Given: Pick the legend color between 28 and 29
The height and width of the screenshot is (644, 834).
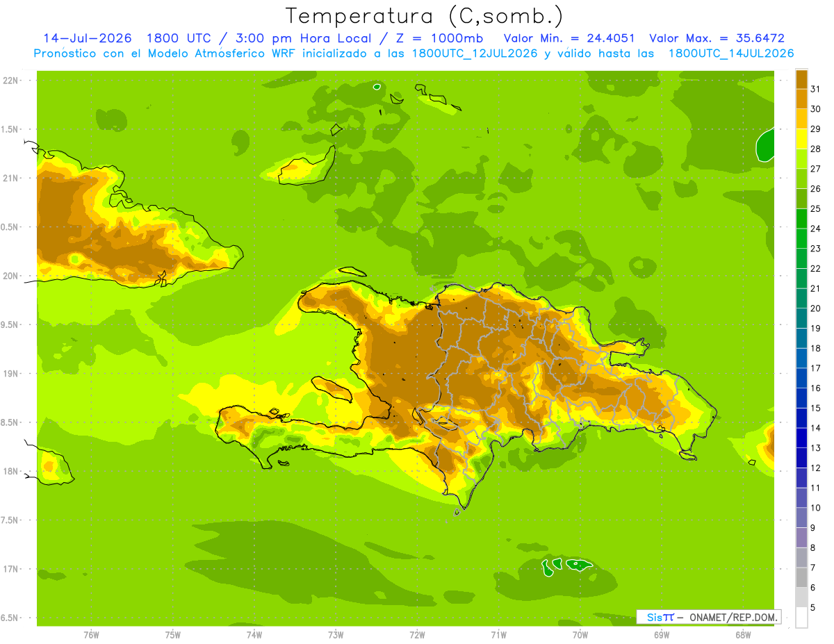Looking at the screenshot, I should pyautogui.click(x=801, y=139).
